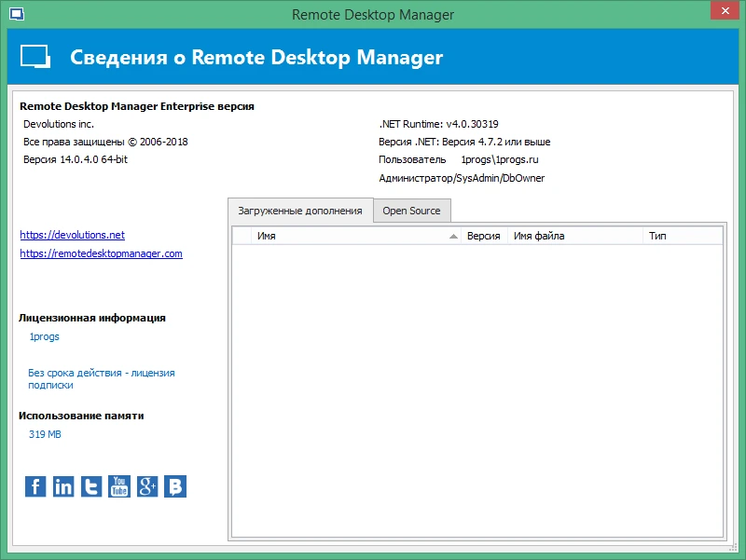Sort the list by the Имя файла column

point(575,236)
